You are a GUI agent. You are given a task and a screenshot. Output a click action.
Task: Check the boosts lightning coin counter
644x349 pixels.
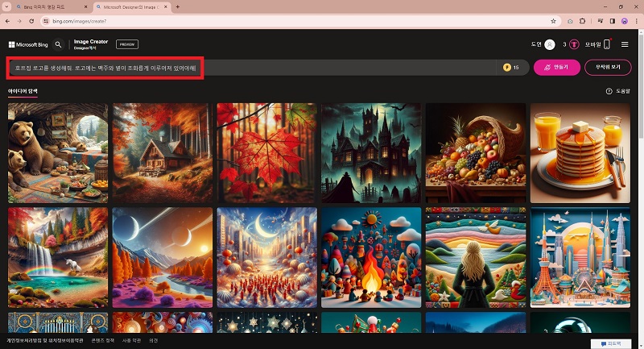[x=512, y=68]
